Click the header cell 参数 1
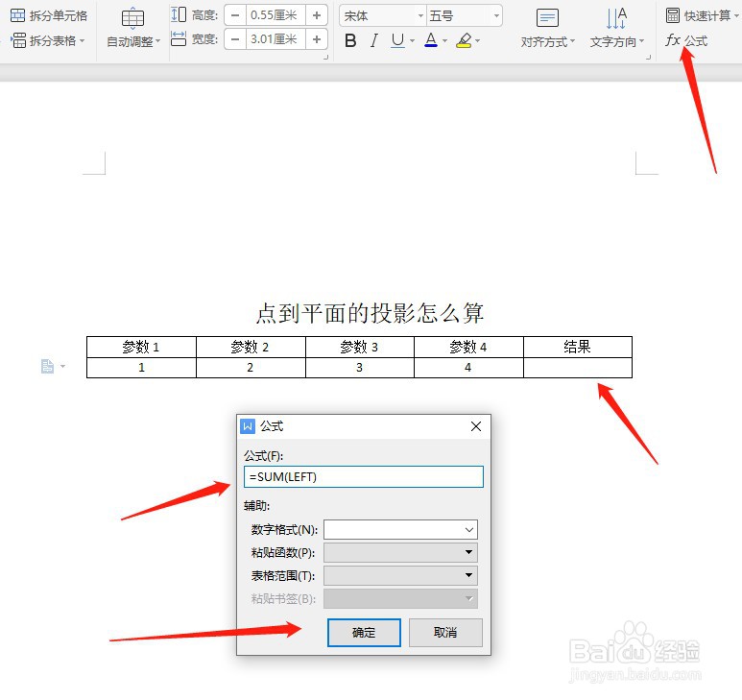The width and height of the screenshot is (742, 700). pyautogui.click(x=141, y=347)
